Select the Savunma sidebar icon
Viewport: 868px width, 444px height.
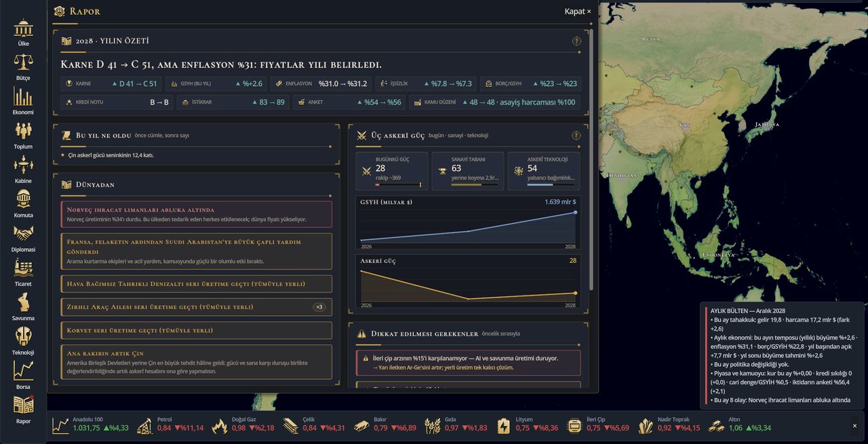pos(23,307)
